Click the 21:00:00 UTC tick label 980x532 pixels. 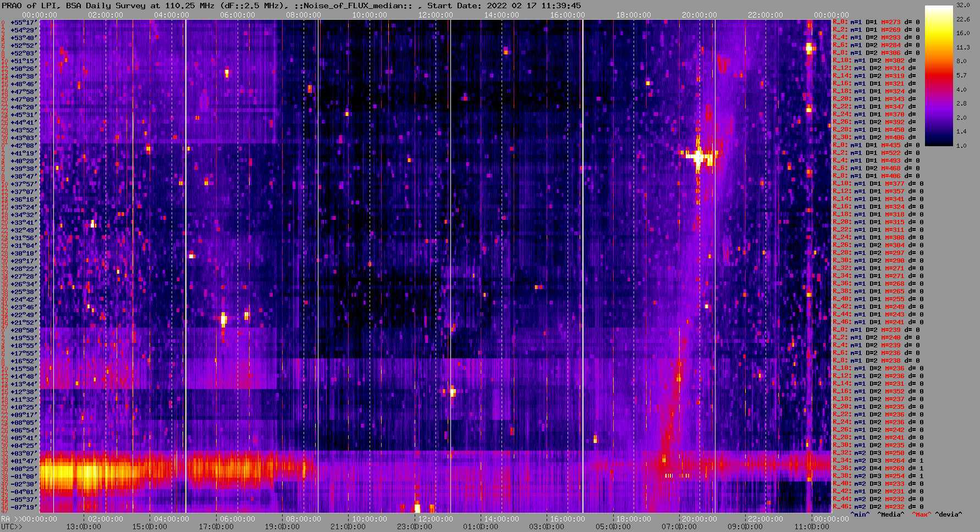(348, 527)
